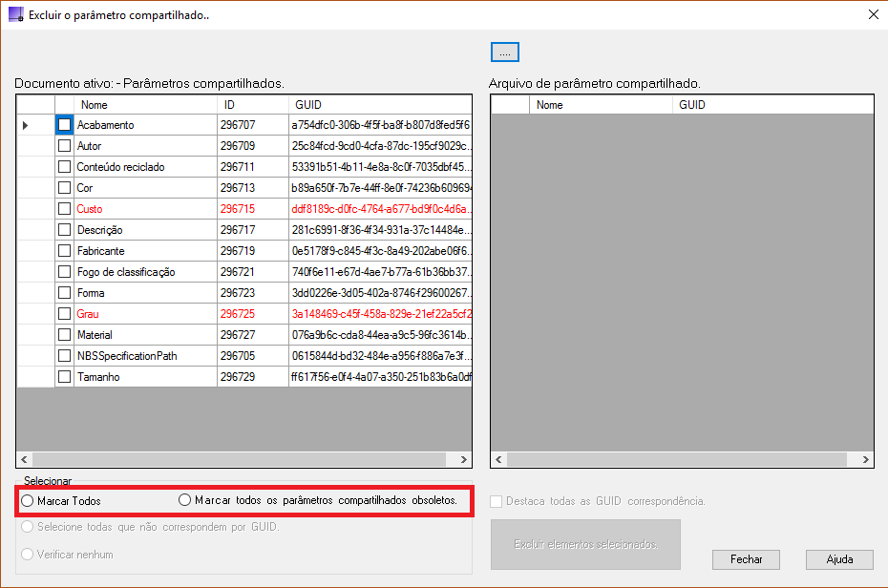Check the Forma parameter checkbox

(65, 293)
